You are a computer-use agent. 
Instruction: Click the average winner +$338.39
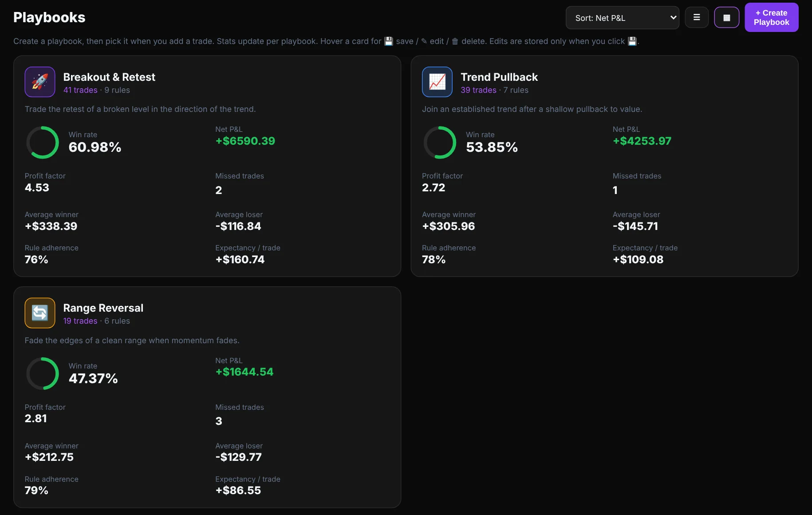(x=51, y=226)
